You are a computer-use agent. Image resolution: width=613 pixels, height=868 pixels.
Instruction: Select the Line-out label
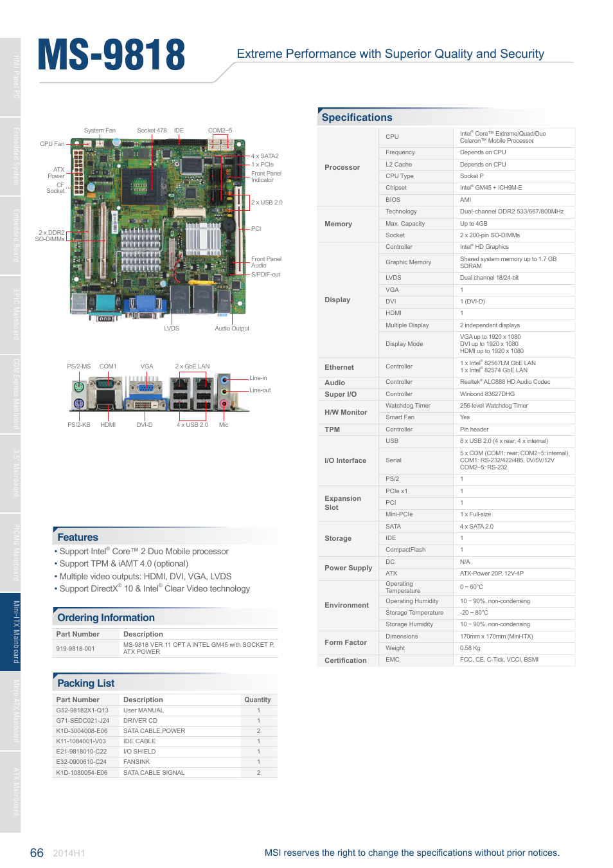pyautogui.click(x=260, y=390)
